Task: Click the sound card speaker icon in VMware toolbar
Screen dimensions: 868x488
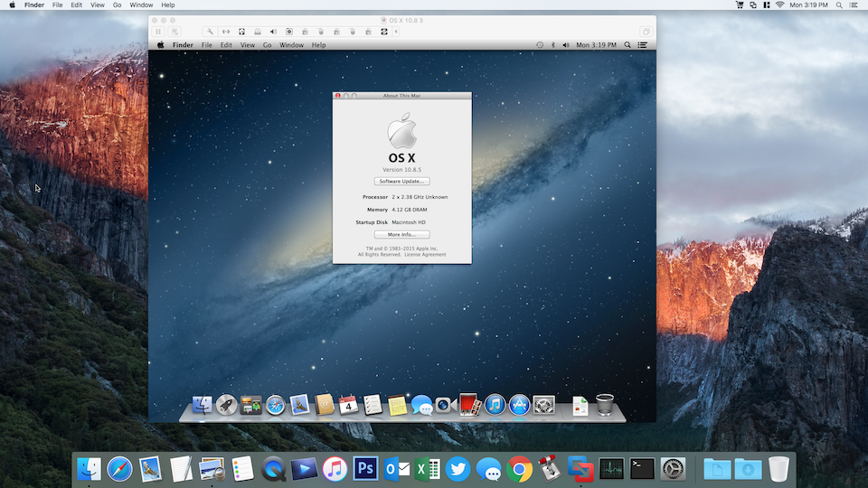Action: (x=273, y=33)
